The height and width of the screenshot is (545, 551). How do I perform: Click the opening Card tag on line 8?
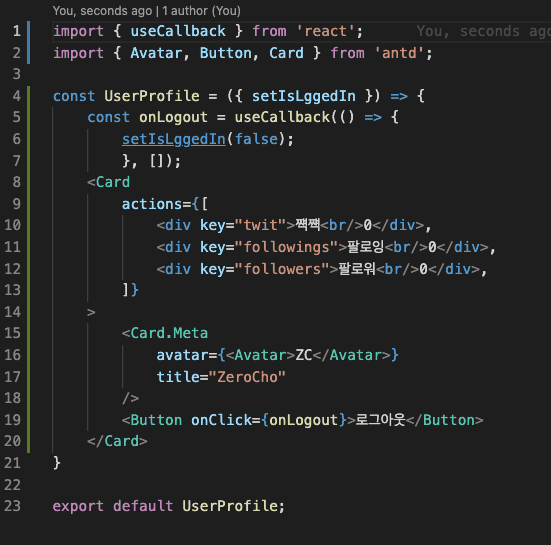pyautogui.click(x=109, y=182)
